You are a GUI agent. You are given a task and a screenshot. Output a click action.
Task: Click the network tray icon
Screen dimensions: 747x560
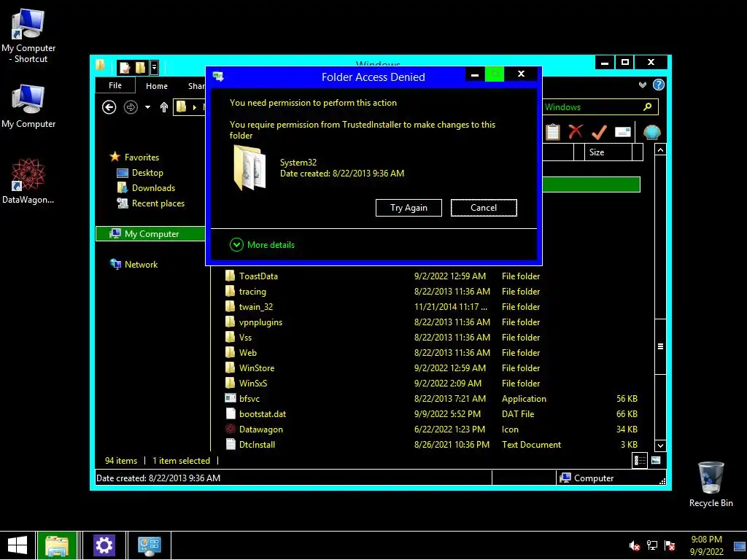click(651, 545)
